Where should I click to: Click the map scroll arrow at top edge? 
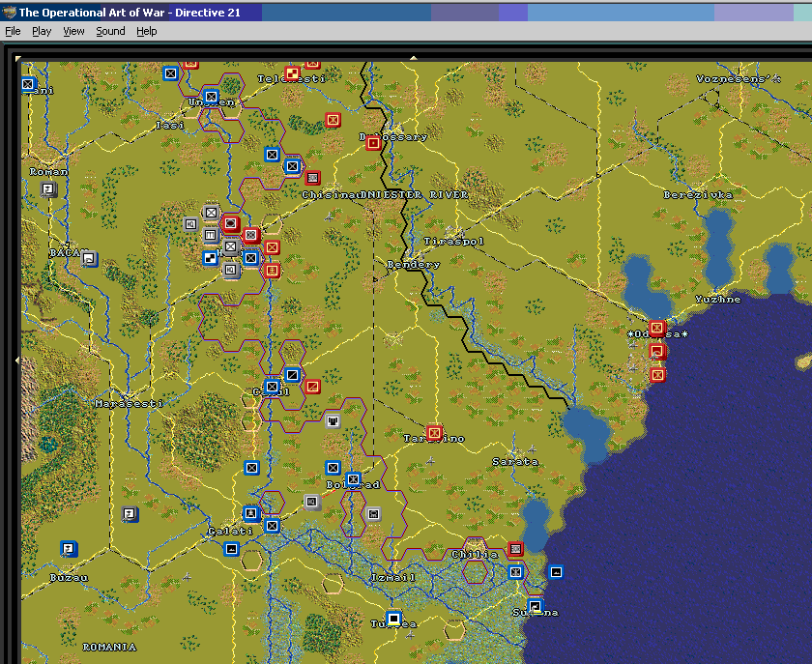tap(414, 59)
